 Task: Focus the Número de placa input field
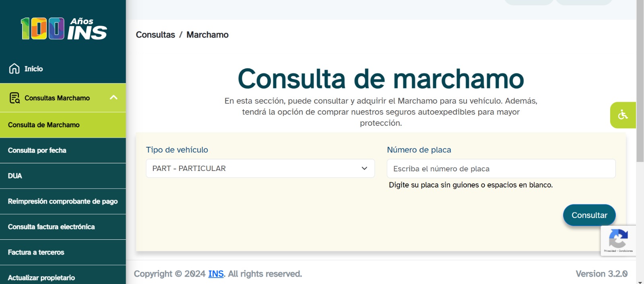(x=501, y=169)
